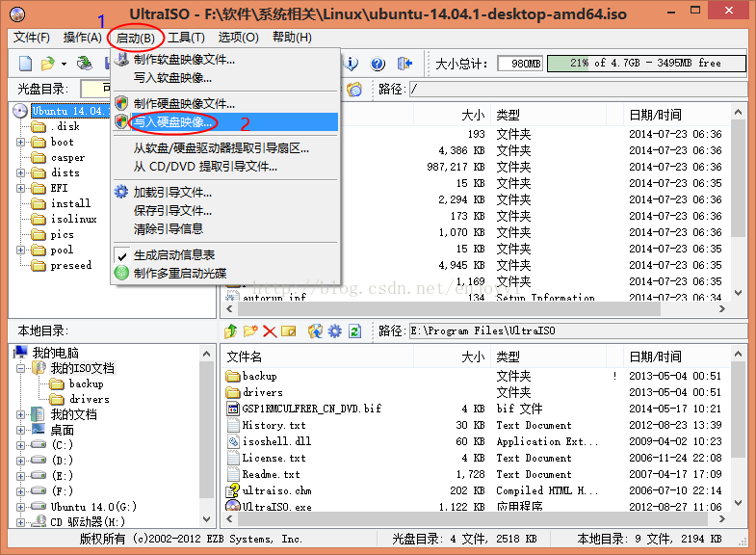Screen dimensions: 756x555
Task: Expand the pool folder node
Action: [x=21, y=251]
